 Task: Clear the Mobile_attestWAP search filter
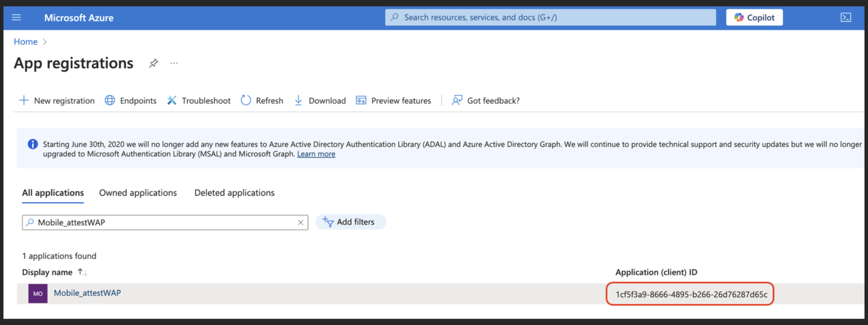pyautogui.click(x=301, y=222)
